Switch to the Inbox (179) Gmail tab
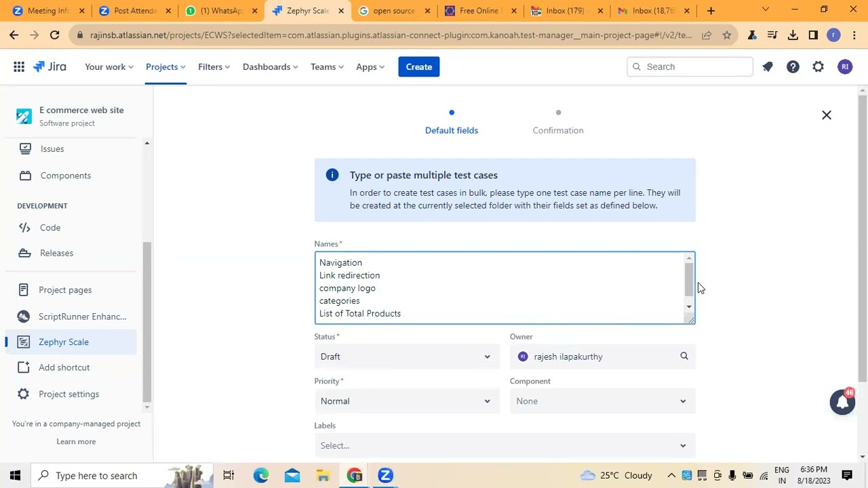This screenshot has height=488, width=868. pos(566,11)
